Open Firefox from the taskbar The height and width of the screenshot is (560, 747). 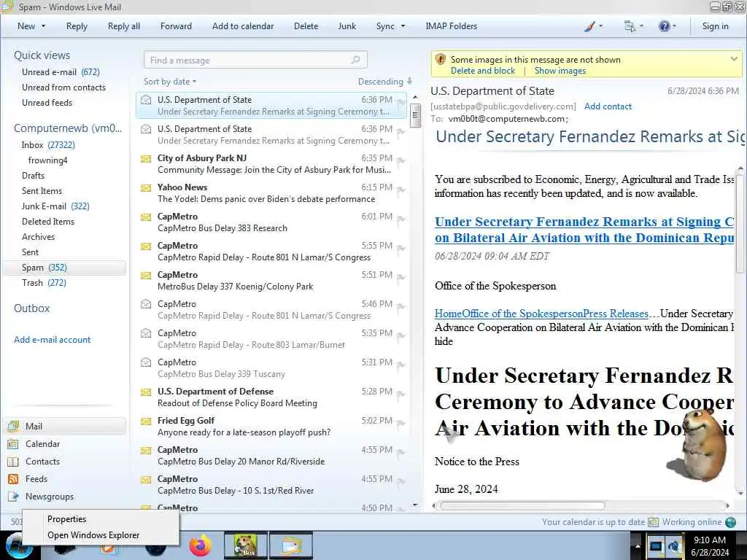[201, 545]
